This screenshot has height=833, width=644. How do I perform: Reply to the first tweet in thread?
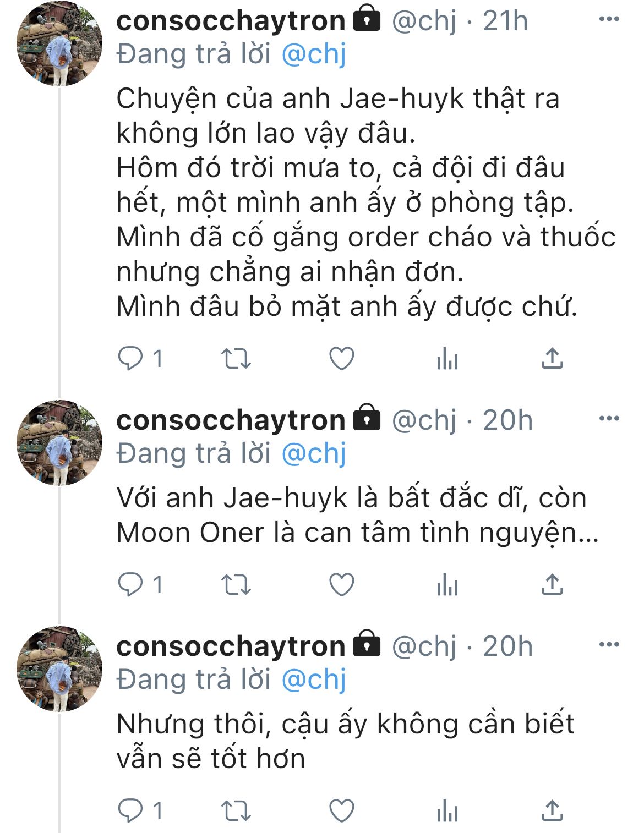[x=131, y=359]
